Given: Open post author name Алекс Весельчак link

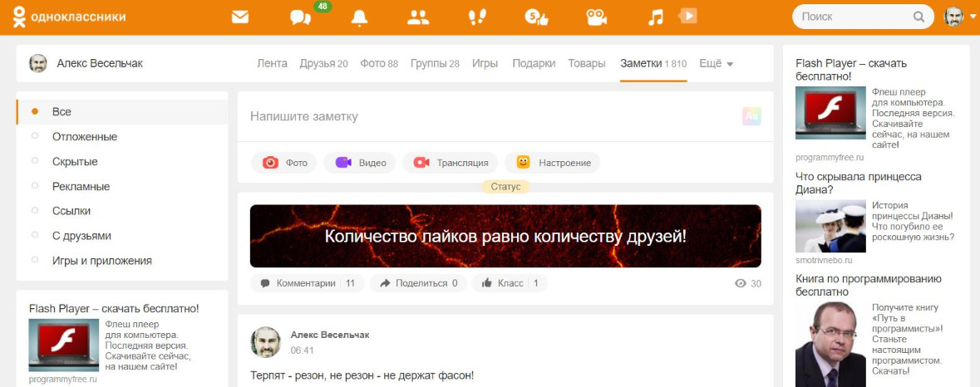Looking at the screenshot, I should coord(330,336).
